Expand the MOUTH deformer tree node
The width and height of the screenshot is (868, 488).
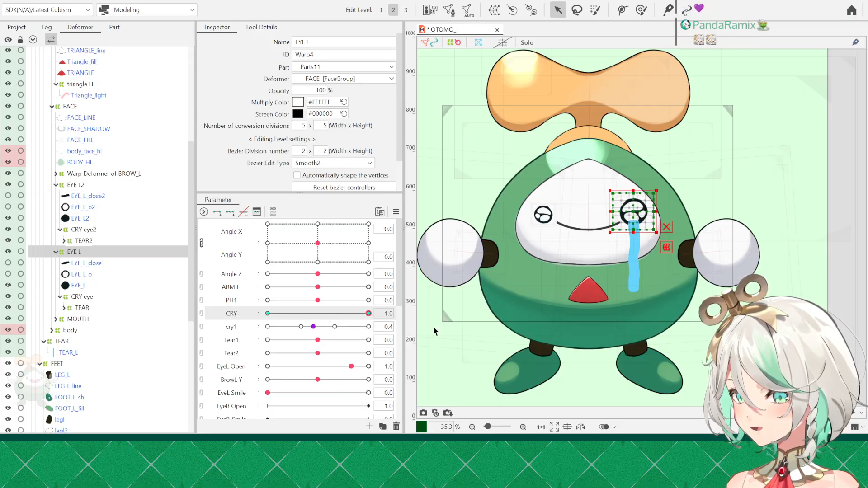coord(56,319)
